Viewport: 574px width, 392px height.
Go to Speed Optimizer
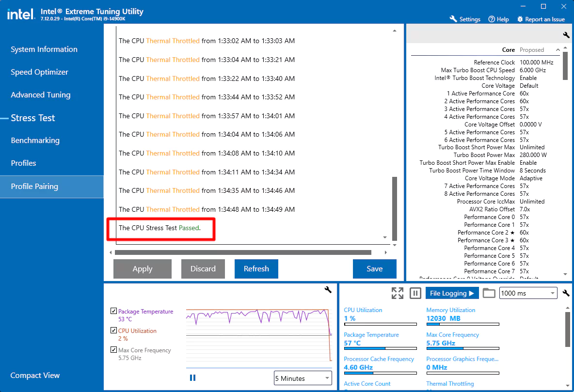click(x=40, y=72)
